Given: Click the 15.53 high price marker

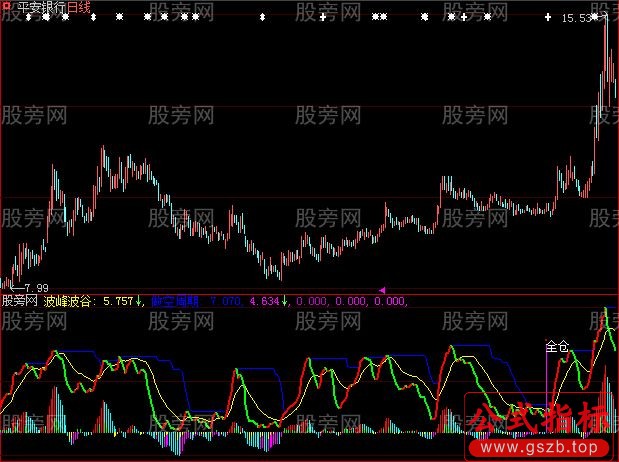Looking at the screenshot, I should click(574, 19).
